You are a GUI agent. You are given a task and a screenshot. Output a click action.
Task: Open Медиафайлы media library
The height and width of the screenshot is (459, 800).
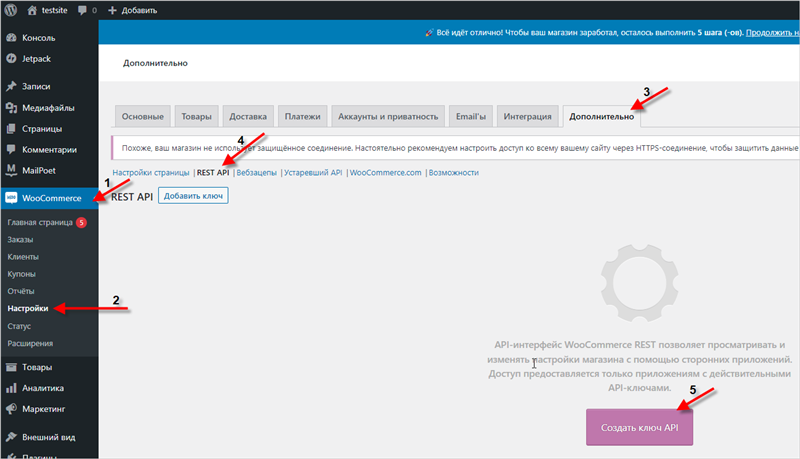[x=49, y=107]
